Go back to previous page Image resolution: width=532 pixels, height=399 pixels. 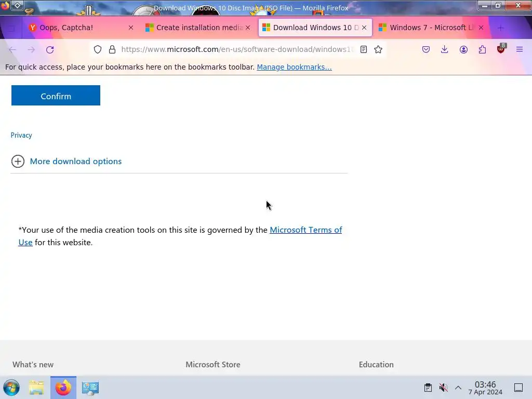[12, 49]
